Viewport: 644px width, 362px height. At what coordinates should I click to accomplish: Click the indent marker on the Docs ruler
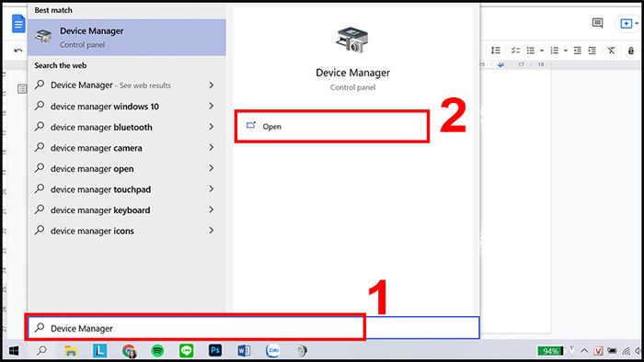500,65
